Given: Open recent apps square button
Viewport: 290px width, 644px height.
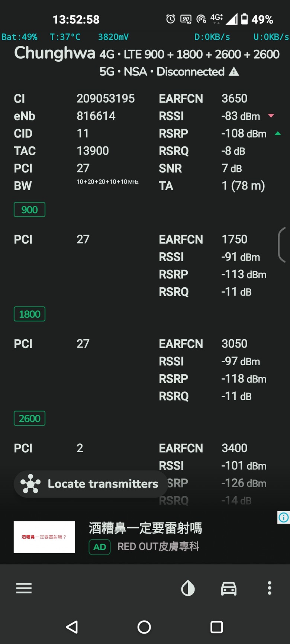Looking at the screenshot, I should pyautogui.click(x=216, y=627).
